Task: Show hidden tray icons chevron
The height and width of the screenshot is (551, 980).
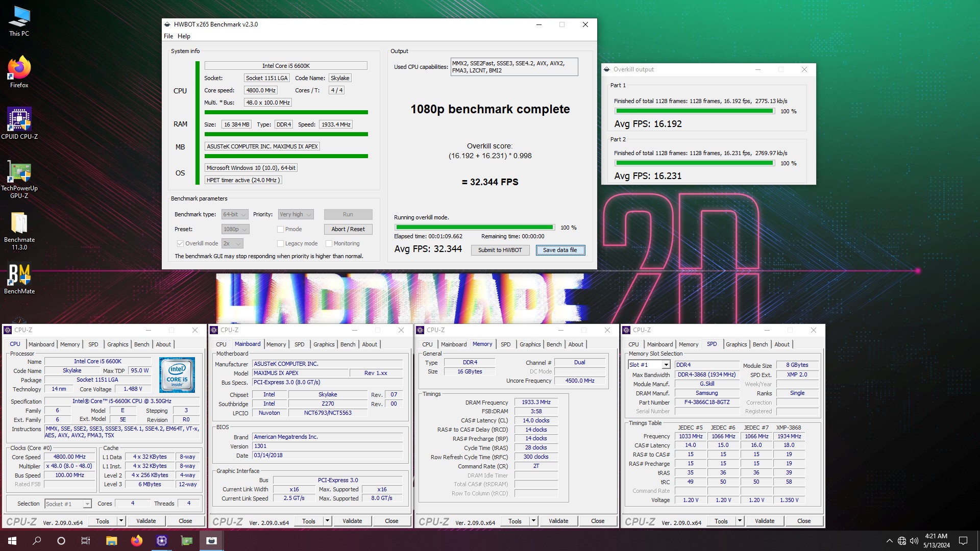Action: [889, 541]
